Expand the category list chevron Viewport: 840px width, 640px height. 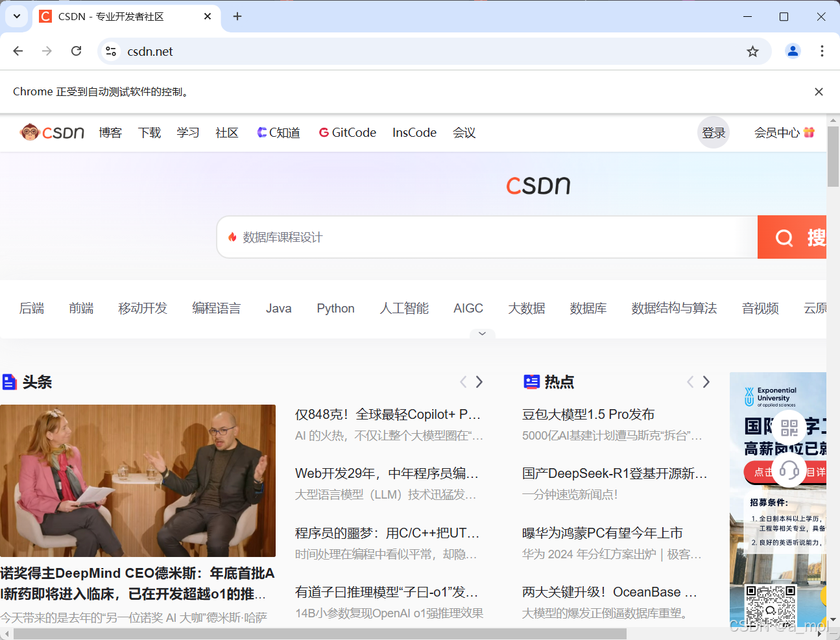pos(482,333)
